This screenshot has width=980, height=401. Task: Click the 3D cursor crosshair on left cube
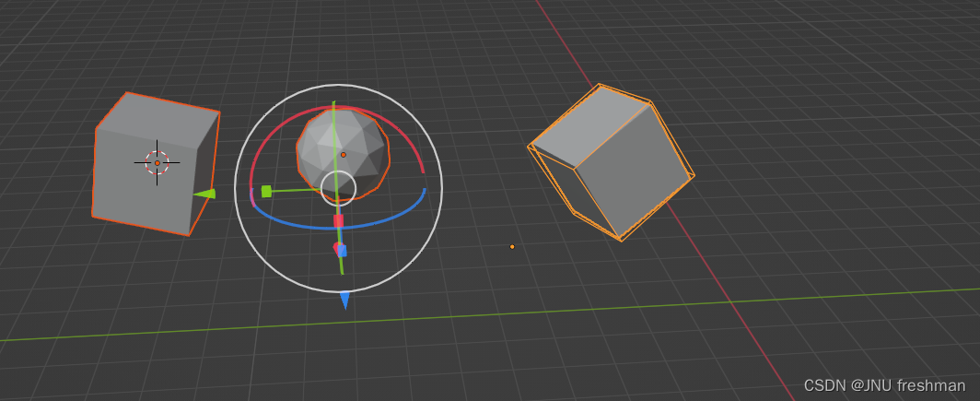tap(157, 162)
